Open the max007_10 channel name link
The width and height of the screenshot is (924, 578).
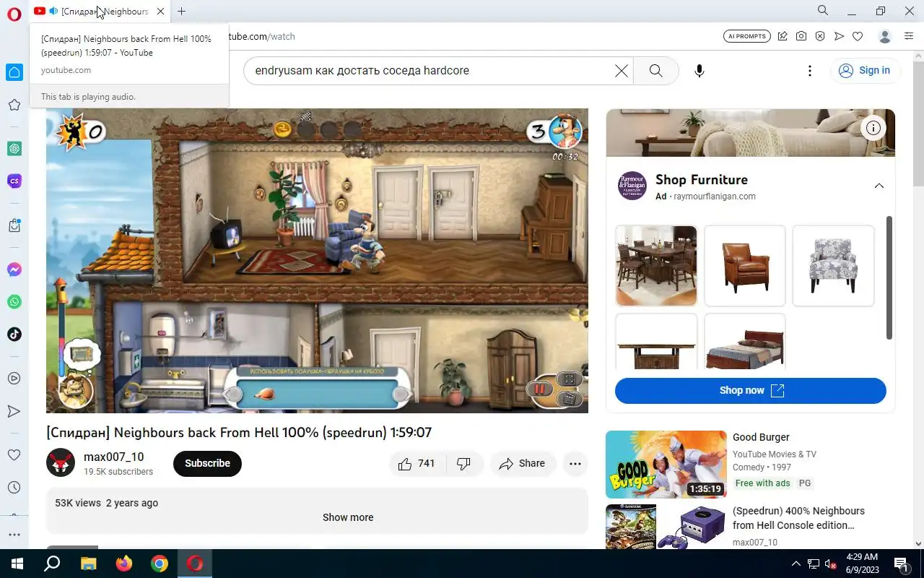point(113,457)
